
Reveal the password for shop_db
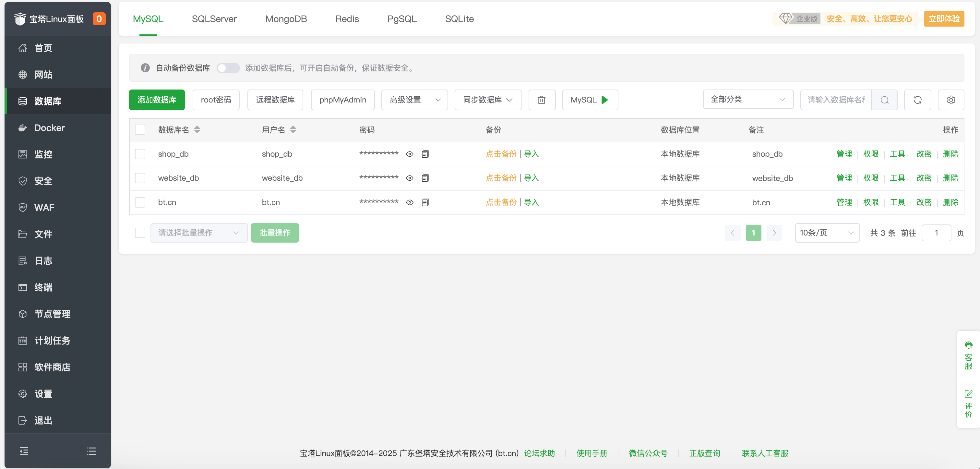410,154
